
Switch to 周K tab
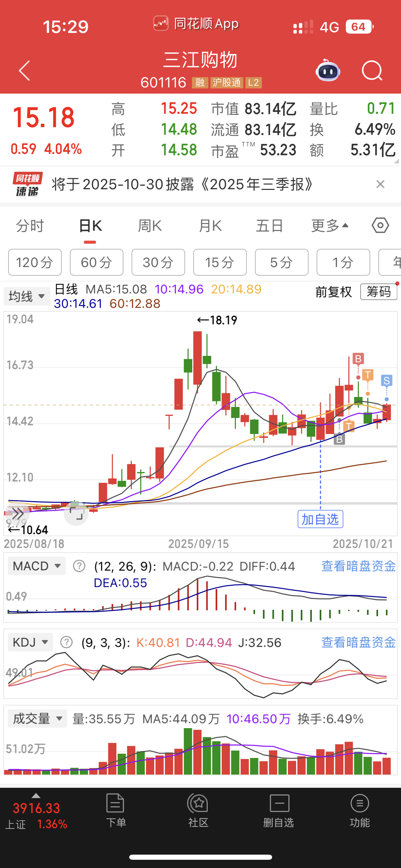pos(150,226)
